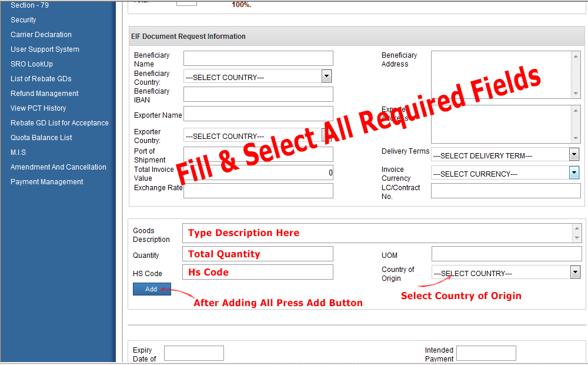Click Delivery Terms dropdown arrow
588x365 pixels.
pyautogui.click(x=574, y=154)
